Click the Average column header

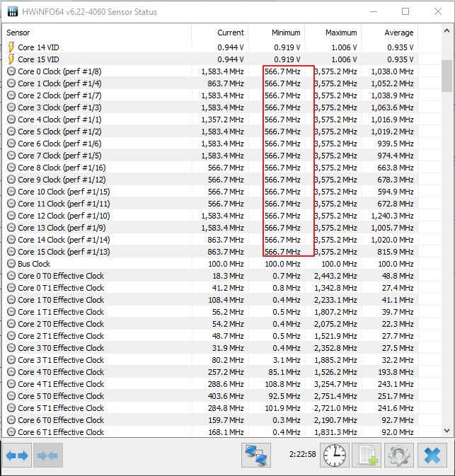tap(390, 33)
